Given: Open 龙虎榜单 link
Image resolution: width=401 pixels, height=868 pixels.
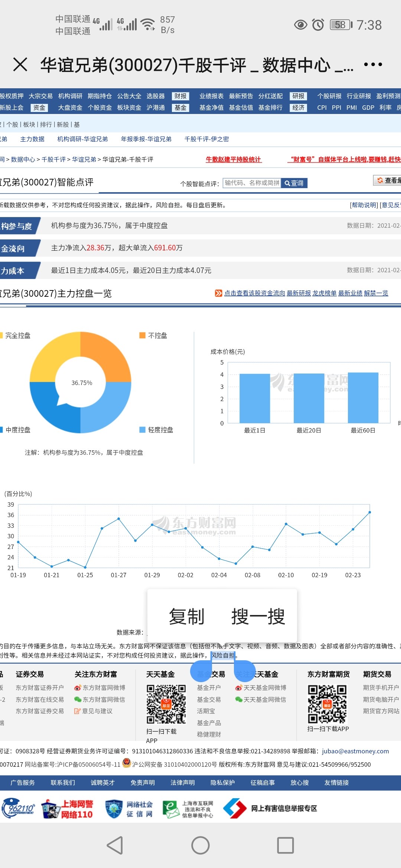Looking at the screenshot, I should coord(325,293).
